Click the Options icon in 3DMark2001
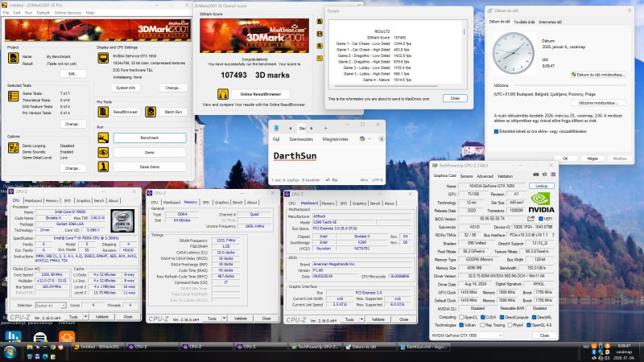Image resolution: width=644 pixels, height=362 pixels. point(13,148)
